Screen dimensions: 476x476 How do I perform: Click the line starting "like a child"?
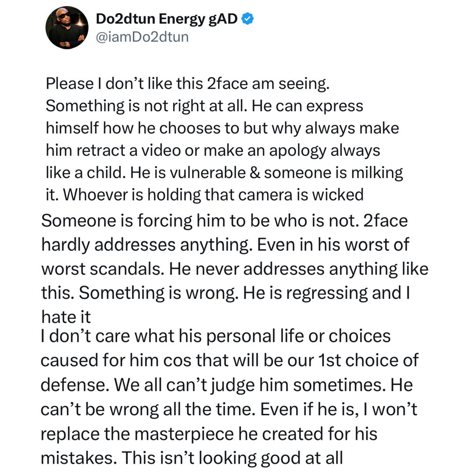click(224, 172)
